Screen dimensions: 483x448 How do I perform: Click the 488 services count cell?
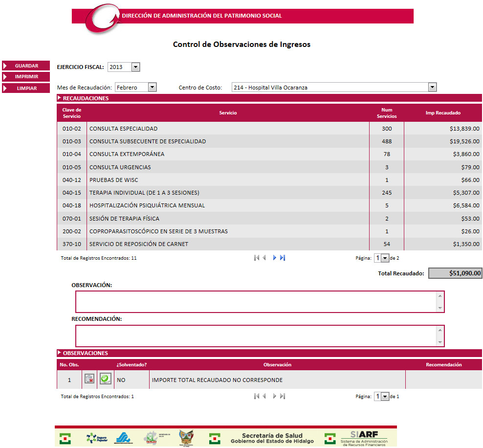tap(387, 141)
